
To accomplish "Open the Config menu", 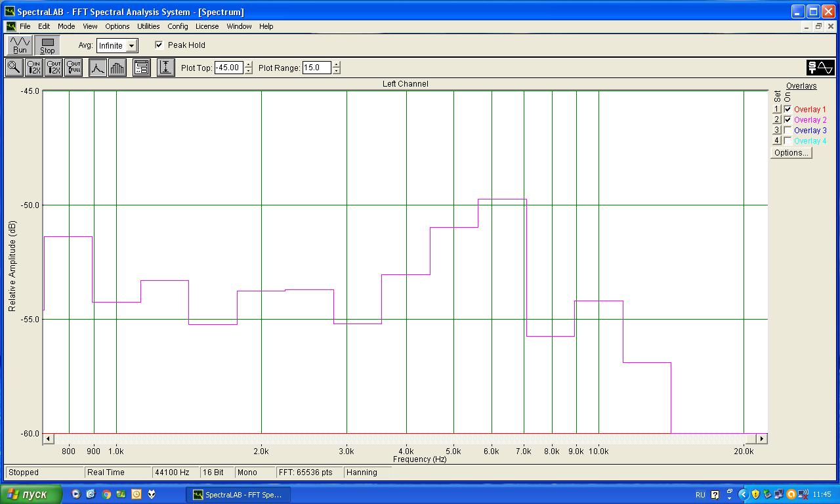I will (x=177, y=26).
